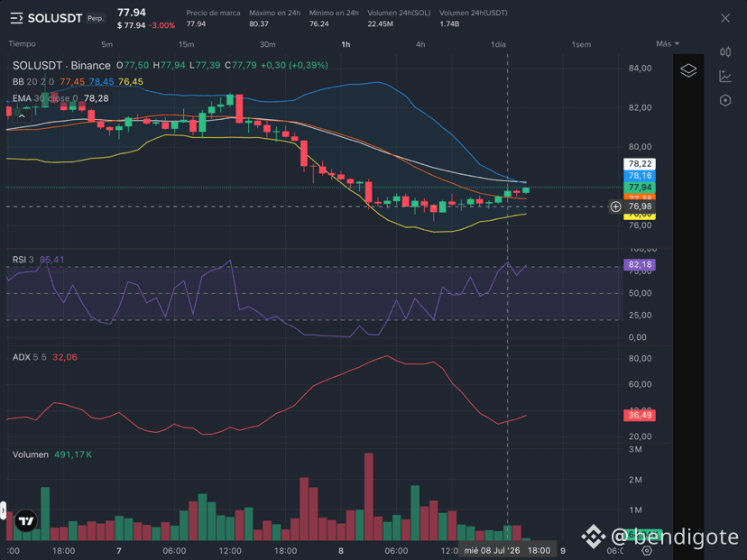Image resolution: width=747 pixels, height=560 pixels.
Task: Select the Tiempo chart option
Action: pyautogui.click(x=22, y=44)
